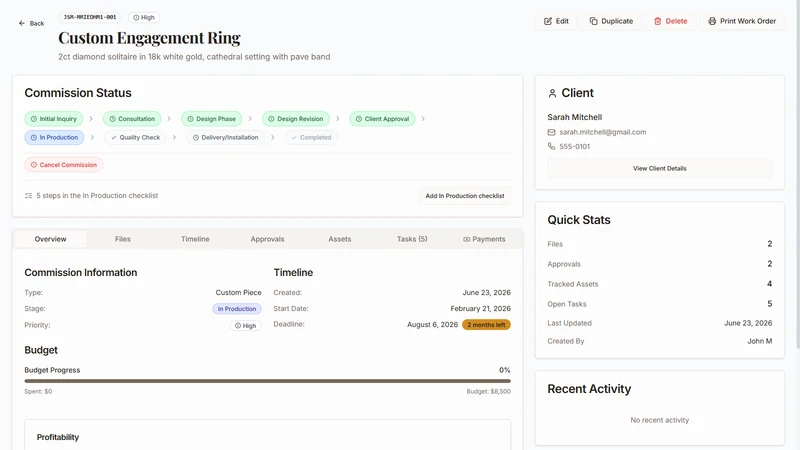Click the Edit button
The height and width of the screenshot is (450, 800).
click(556, 21)
